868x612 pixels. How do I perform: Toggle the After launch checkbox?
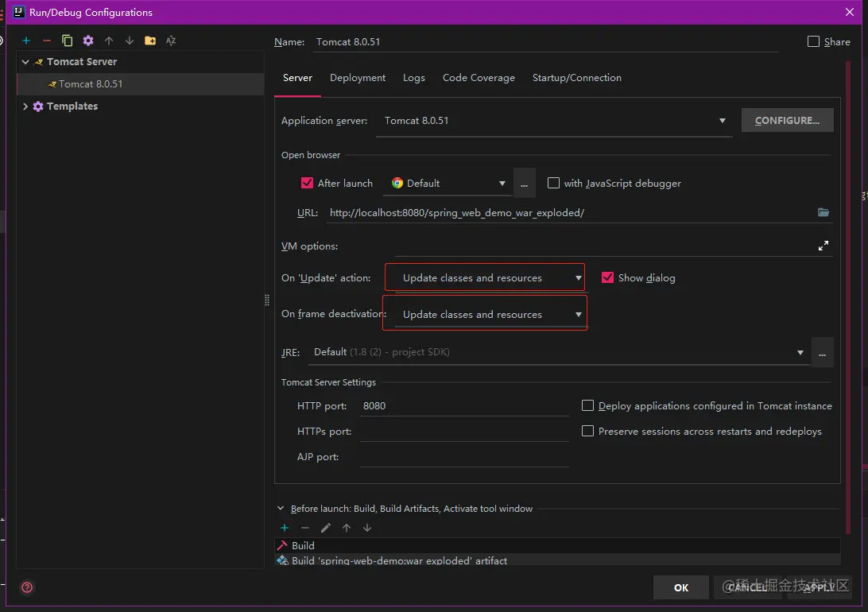coord(307,183)
